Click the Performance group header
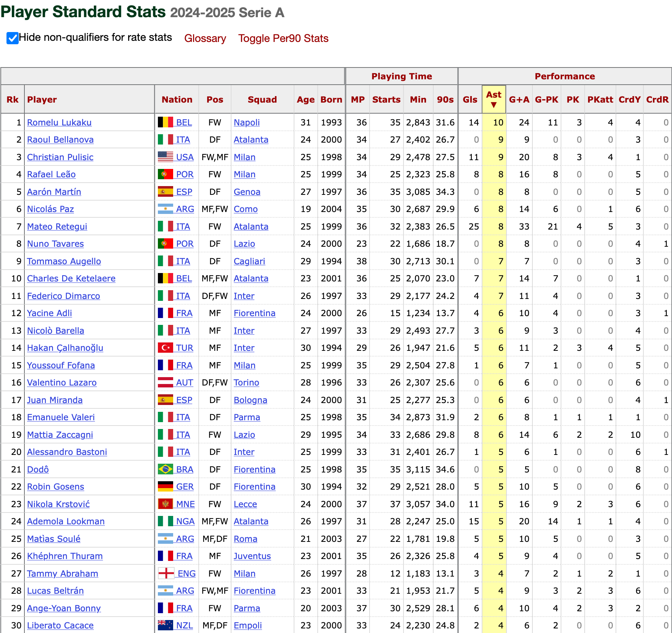The height and width of the screenshot is (633, 672). (x=565, y=76)
